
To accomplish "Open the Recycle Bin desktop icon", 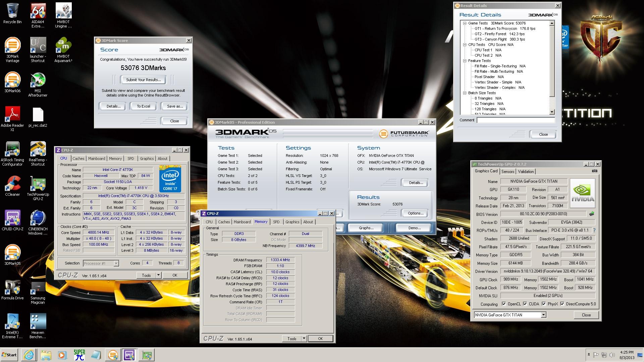I will pyautogui.click(x=12, y=13).
